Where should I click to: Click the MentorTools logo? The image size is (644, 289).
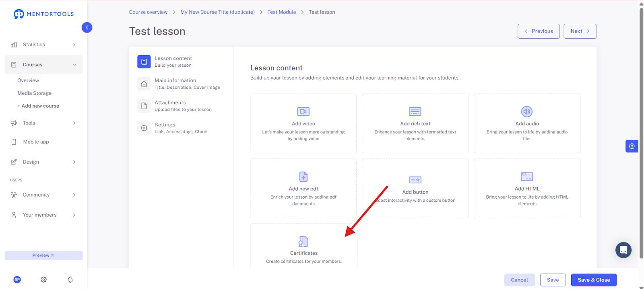point(43,14)
